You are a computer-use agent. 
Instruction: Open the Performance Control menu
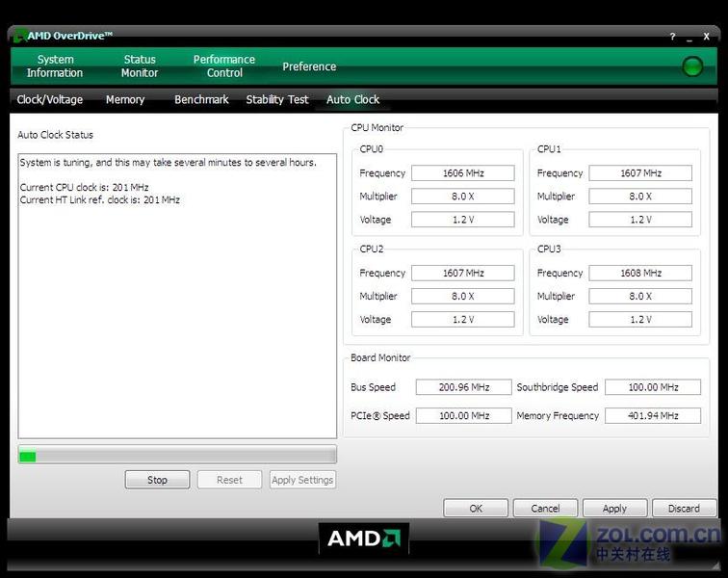(224, 66)
